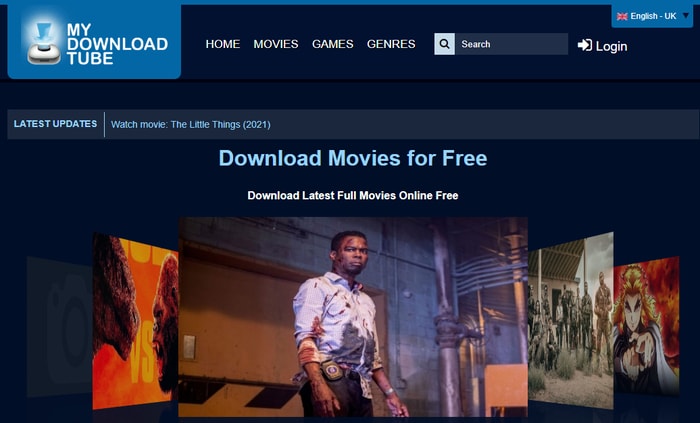The image size is (700, 423).
Task: Open the English - UK language dropdown arrow
Action: click(x=686, y=16)
